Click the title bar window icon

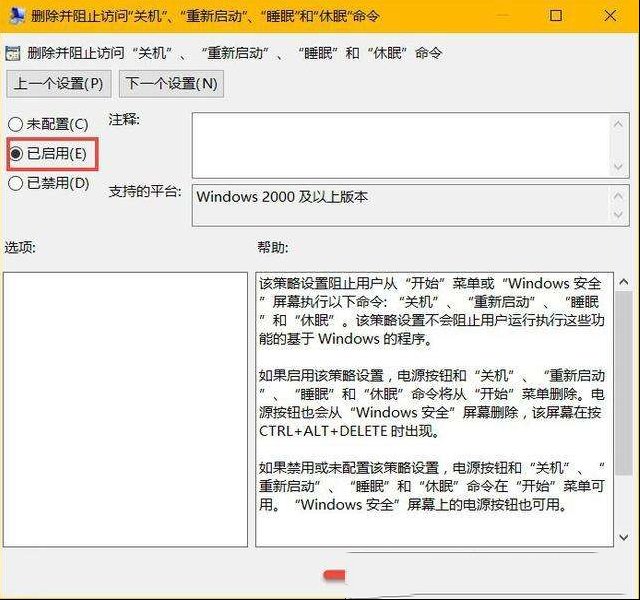pyautogui.click(x=16, y=16)
